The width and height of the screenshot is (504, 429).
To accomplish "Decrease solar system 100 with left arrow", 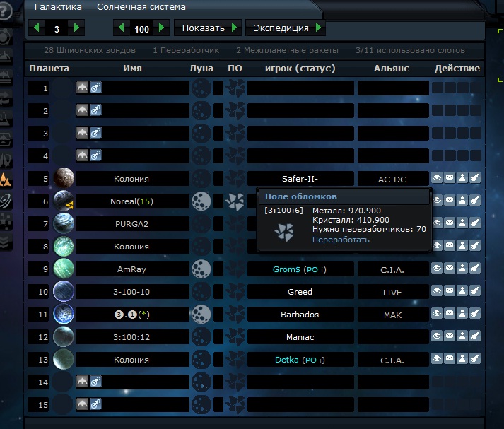I will click(x=121, y=28).
